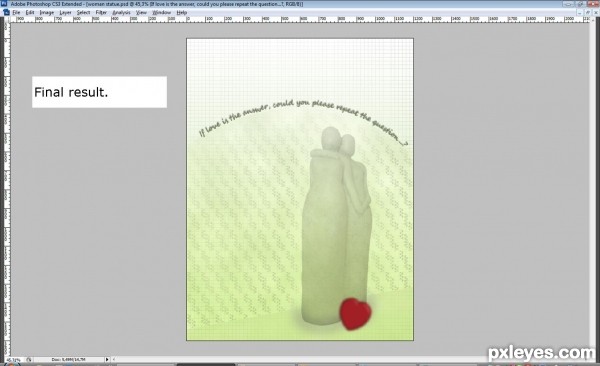Open the Window menu
Viewport: 600px width, 366px height.
click(161, 13)
